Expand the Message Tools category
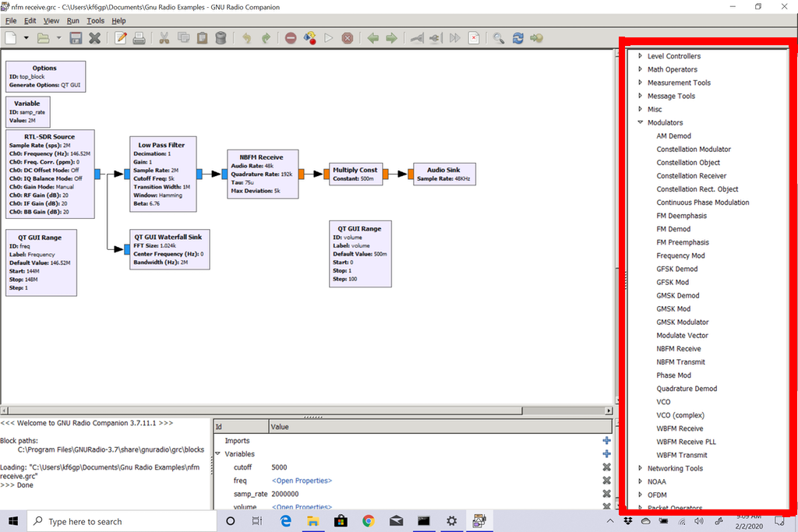The image size is (798, 532). click(641, 96)
